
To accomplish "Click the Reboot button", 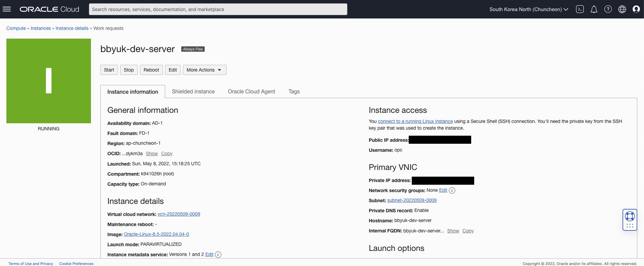I will (151, 70).
